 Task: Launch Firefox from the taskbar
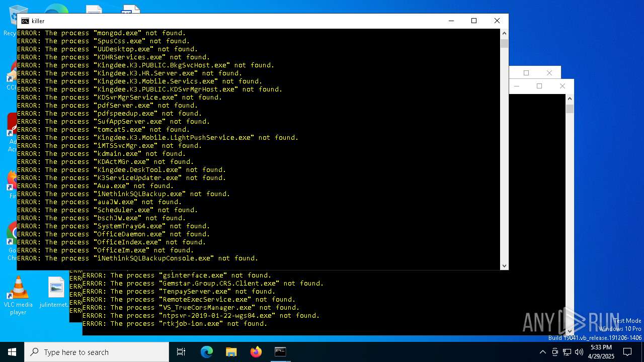[x=256, y=352]
